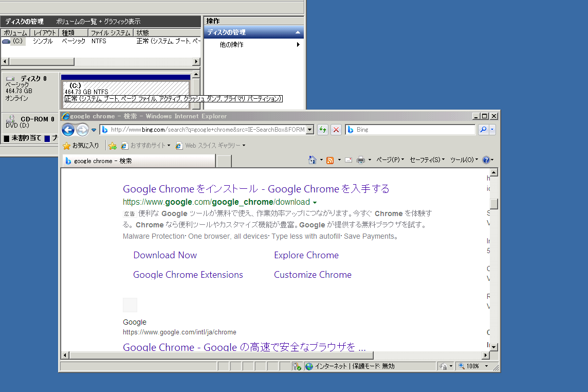Click the Home icon in IE command bar
This screenshot has height=392, width=588.
(x=312, y=160)
